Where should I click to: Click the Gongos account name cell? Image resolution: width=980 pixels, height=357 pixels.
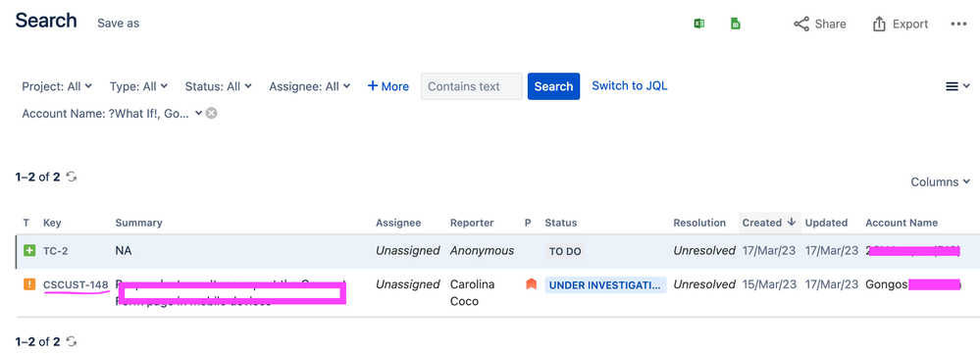click(x=912, y=284)
